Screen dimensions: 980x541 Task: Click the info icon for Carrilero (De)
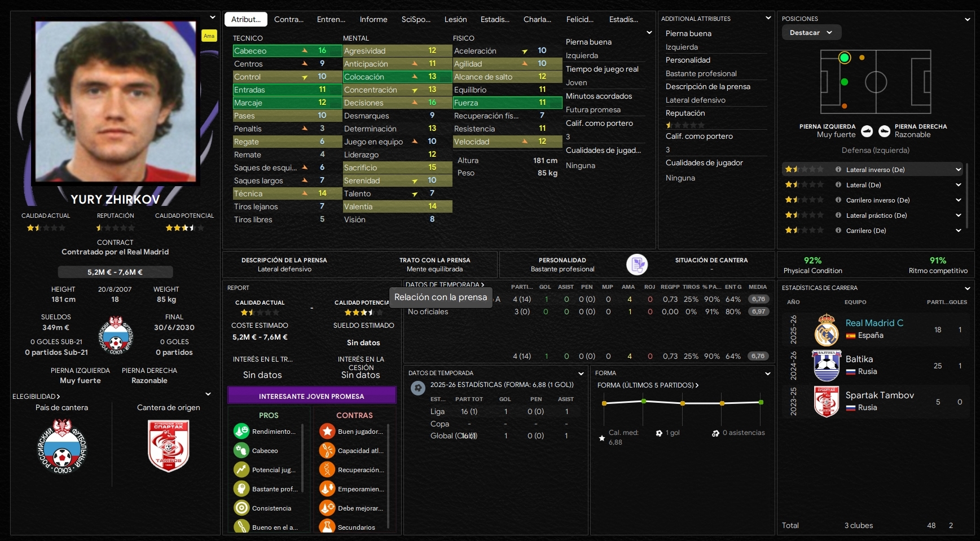(838, 230)
